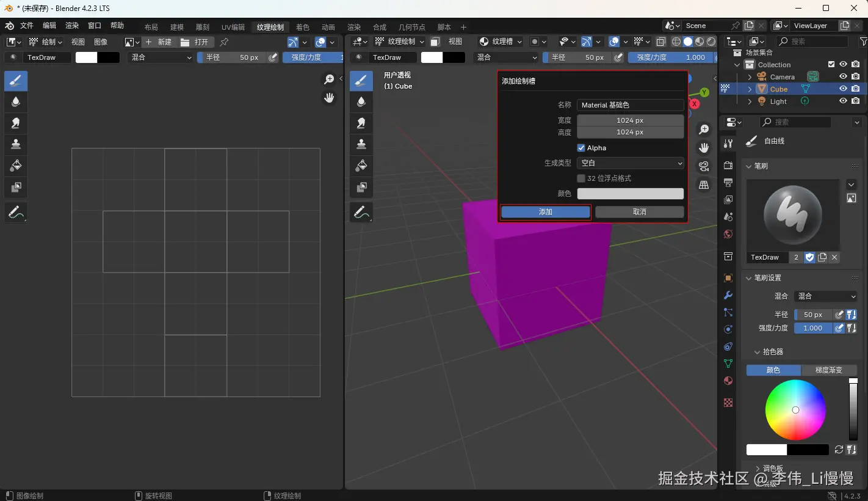
Task: Open the 纹理槽 dropdown in viewport header
Action: (x=501, y=42)
